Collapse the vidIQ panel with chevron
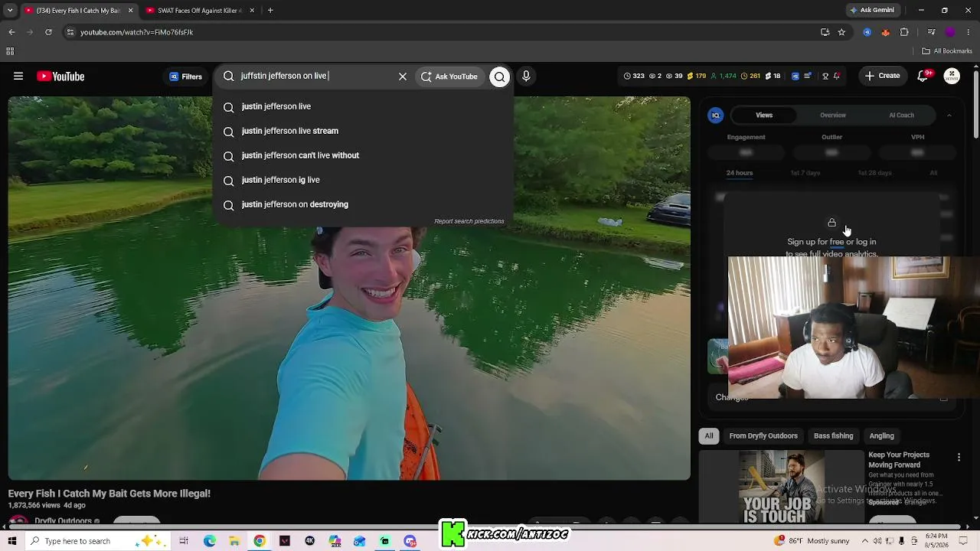 click(949, 116)
